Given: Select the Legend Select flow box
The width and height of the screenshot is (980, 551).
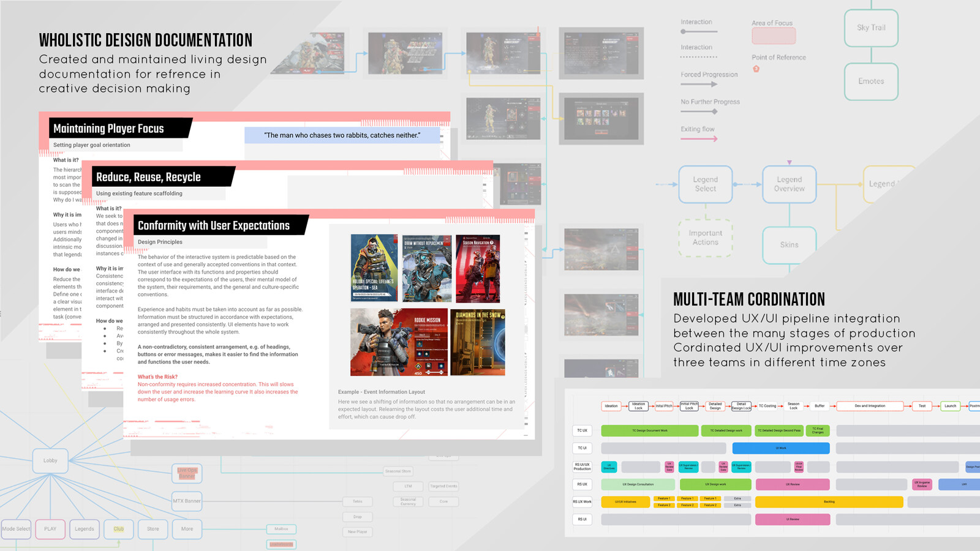Looking at the screenshot, I should [706, 184].
